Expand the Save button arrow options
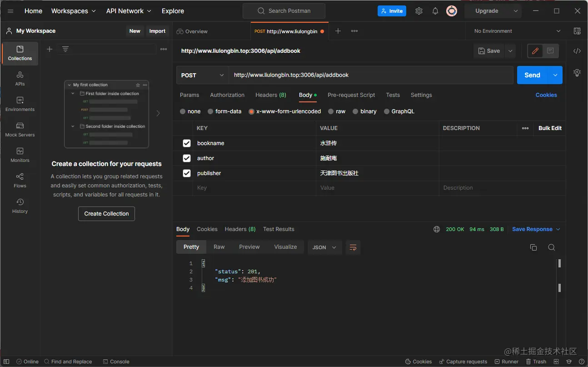This screenshot has width=588, height=367. (510, 51)
